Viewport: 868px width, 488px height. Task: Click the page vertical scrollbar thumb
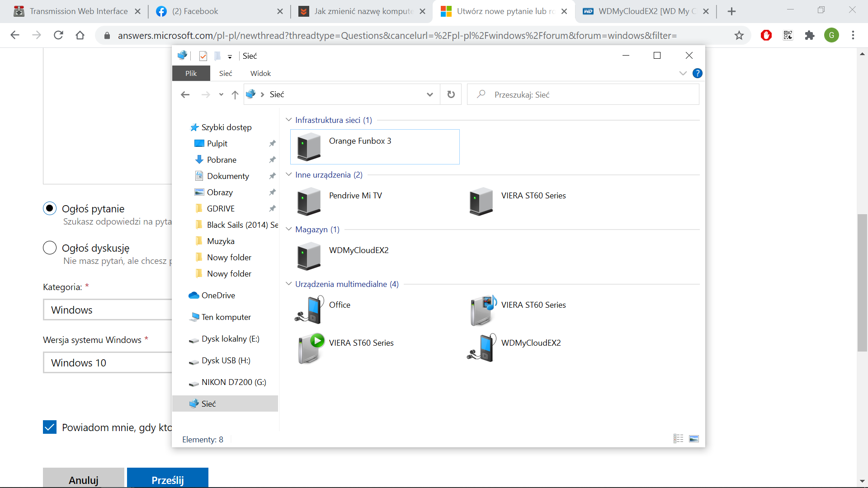[x=862, y=282]
